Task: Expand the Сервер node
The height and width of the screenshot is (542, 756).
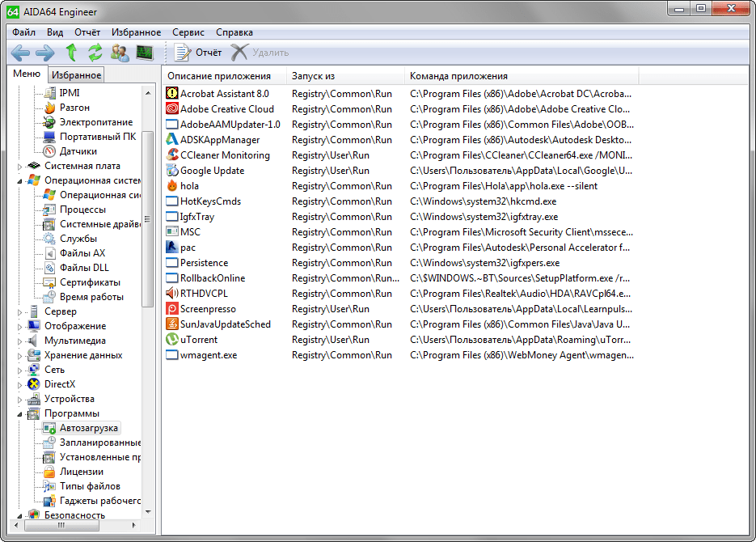Action: (x=19, y=312)
